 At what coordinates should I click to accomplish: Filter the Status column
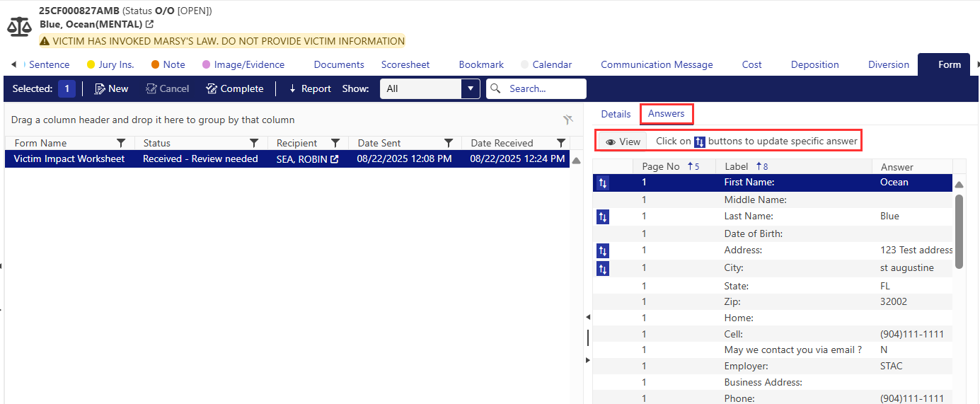(254, 143)
